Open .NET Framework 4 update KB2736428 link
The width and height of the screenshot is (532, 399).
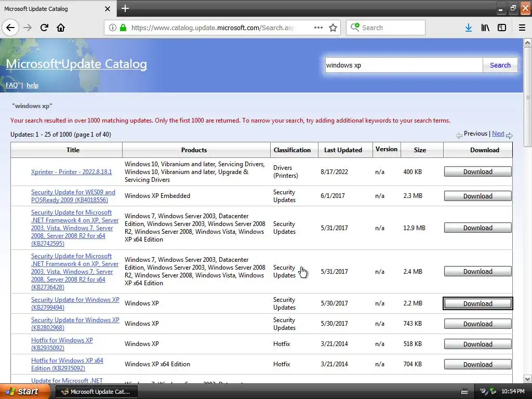click(x=75, y=271)
